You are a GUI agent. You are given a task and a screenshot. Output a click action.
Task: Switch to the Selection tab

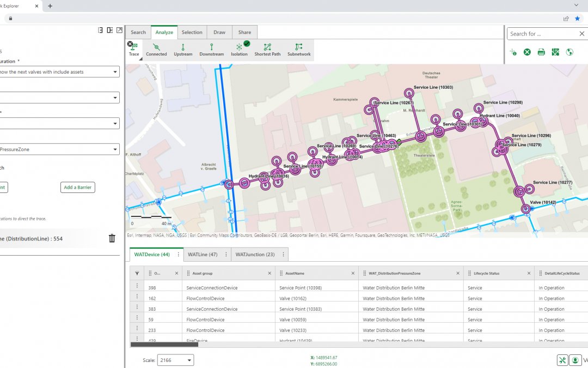(192, 32)
